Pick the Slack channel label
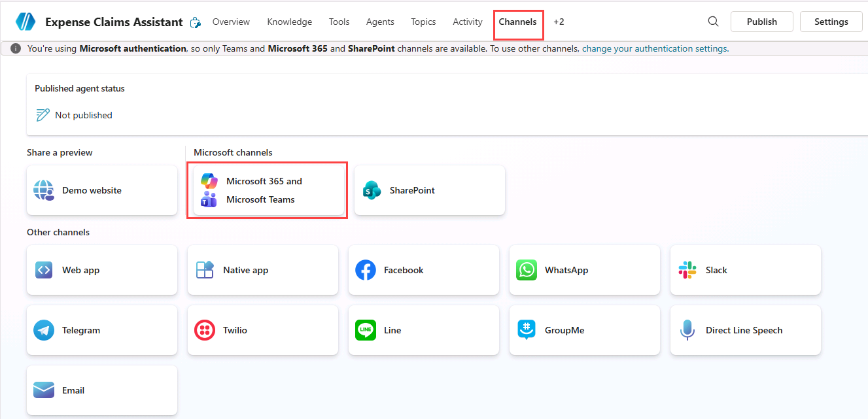This screenshot has width=868, height=419. coord(716,270)
